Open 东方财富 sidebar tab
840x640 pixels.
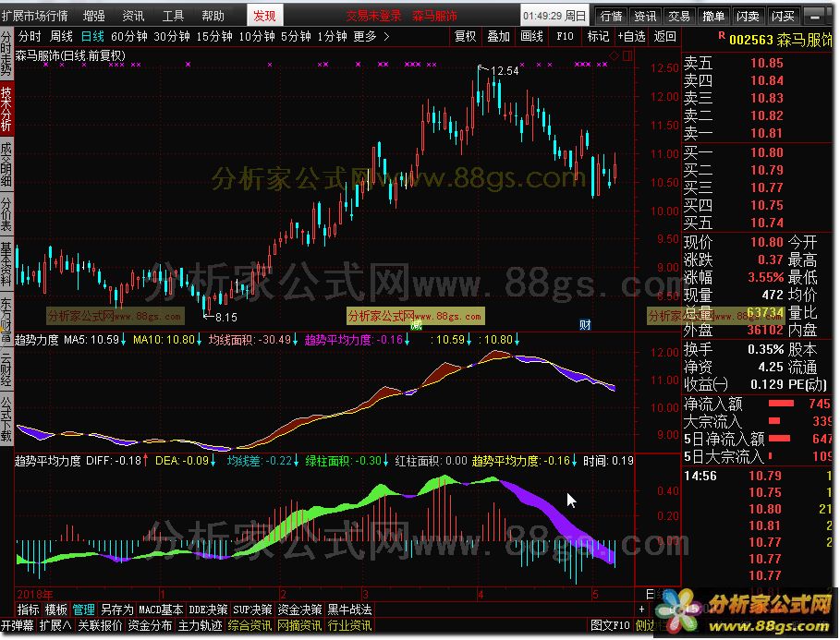[x=6, y=319]
